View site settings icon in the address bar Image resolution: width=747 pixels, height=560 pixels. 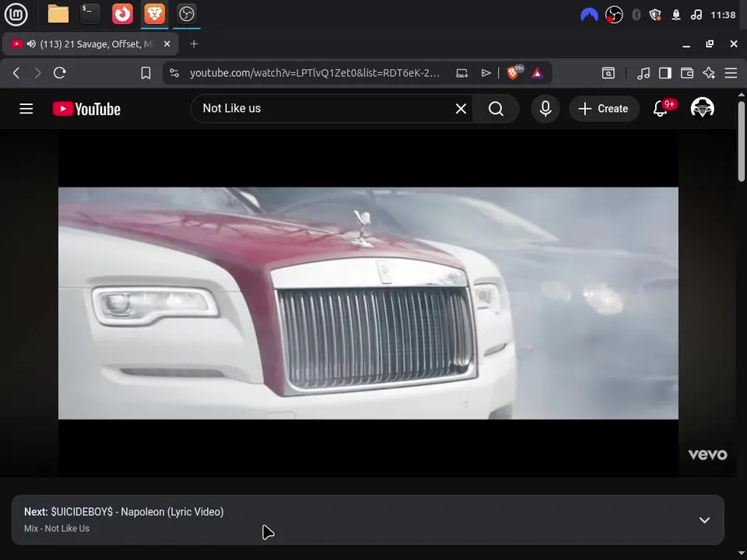pyautogui.click(x=174, y=73)
